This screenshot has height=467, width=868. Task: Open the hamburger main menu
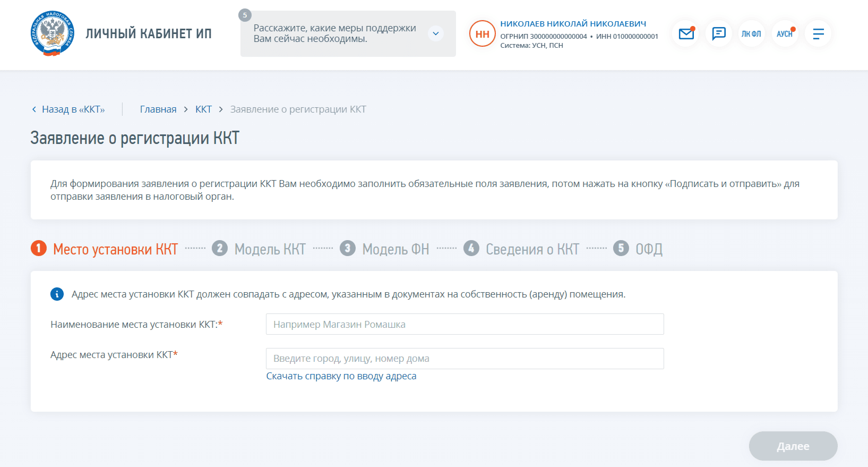(818, 33)
